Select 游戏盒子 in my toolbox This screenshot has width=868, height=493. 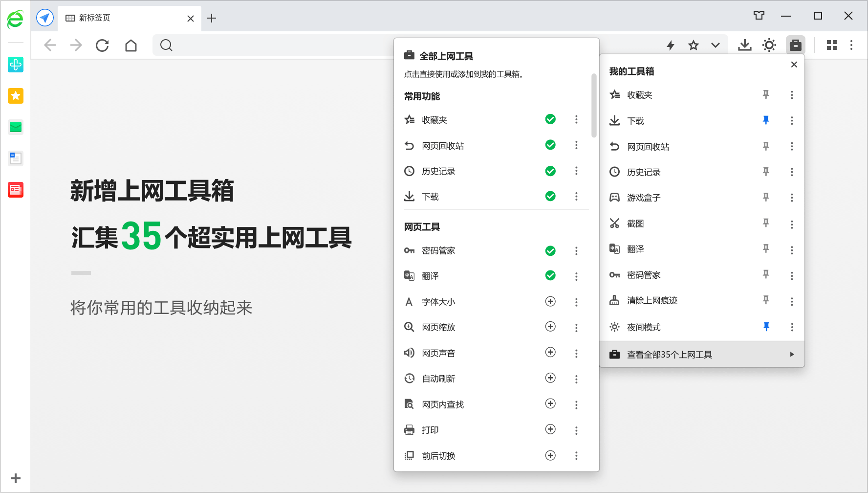click(644, 198)
